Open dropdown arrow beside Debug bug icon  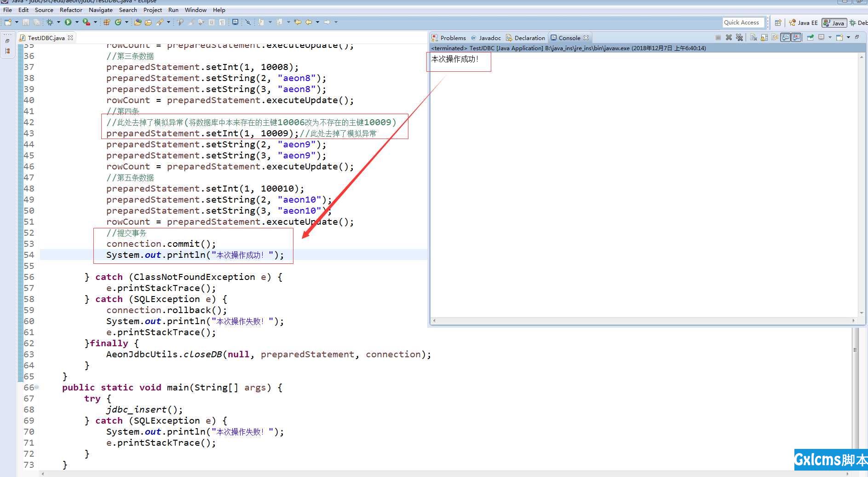58,22
